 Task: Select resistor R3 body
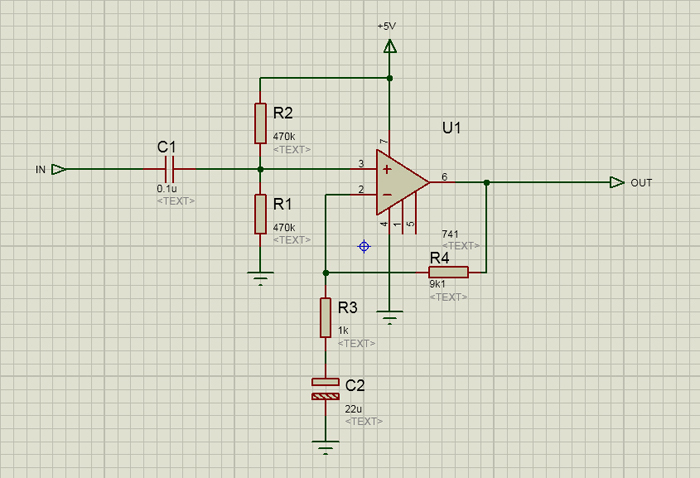coord(325,317)
